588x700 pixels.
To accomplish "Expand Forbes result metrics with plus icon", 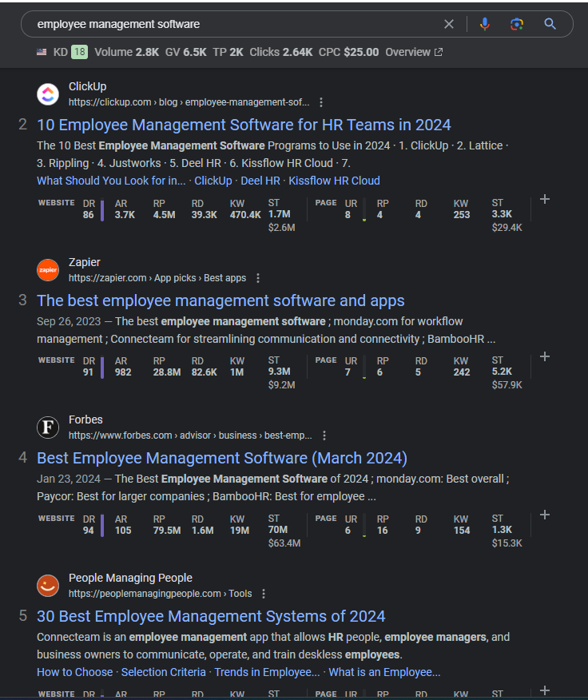I will (545, 515).
